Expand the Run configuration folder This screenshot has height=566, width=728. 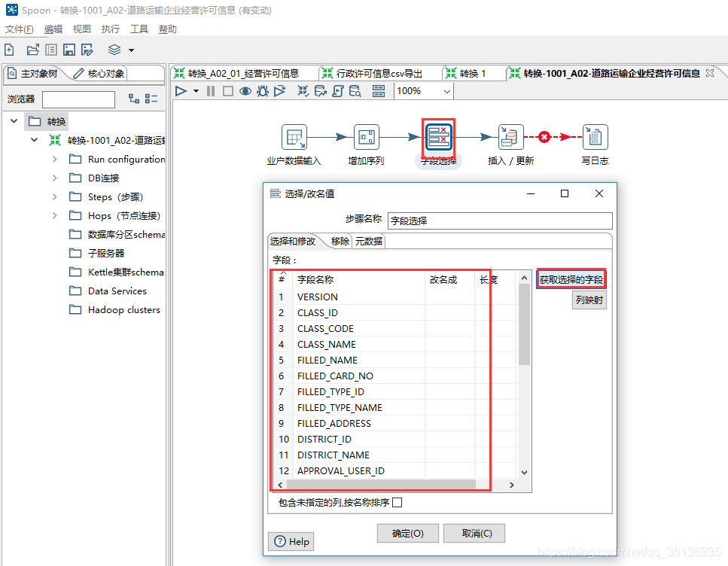click(54, 159)
